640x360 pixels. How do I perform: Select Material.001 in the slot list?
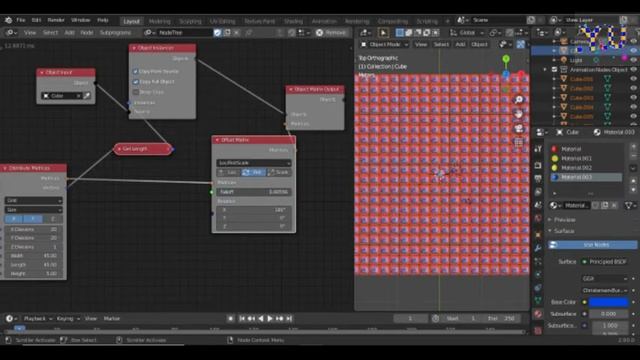(576, 158)
